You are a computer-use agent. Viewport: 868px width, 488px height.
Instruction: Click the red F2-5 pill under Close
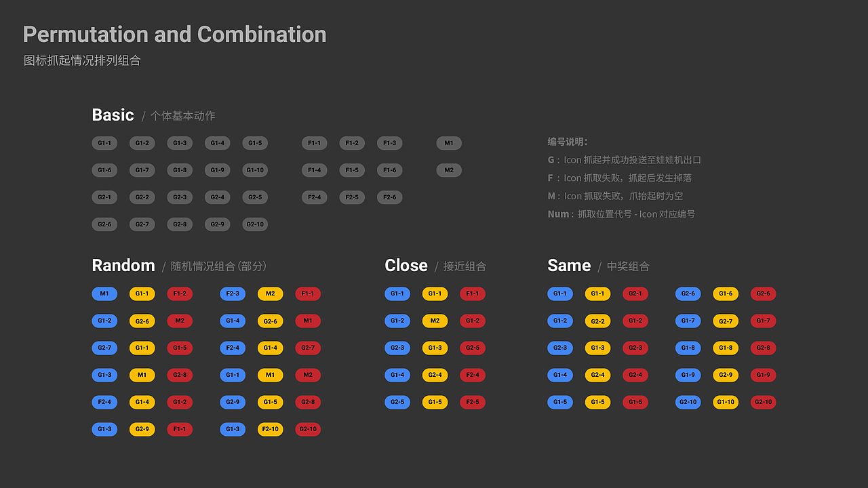point(473,402)
